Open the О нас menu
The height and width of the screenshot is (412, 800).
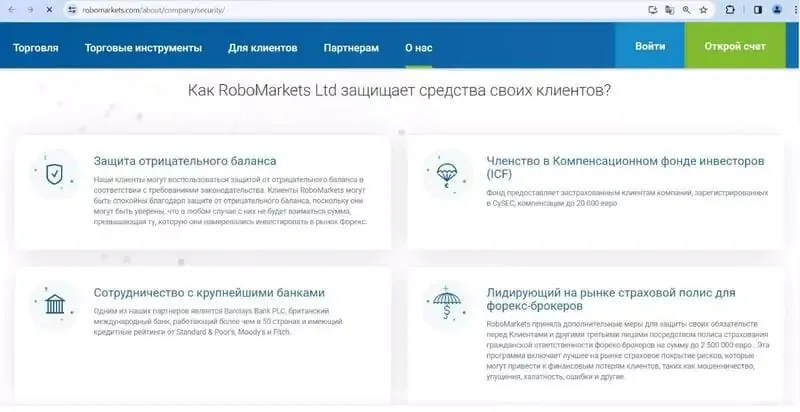click(x=418, y=48)
